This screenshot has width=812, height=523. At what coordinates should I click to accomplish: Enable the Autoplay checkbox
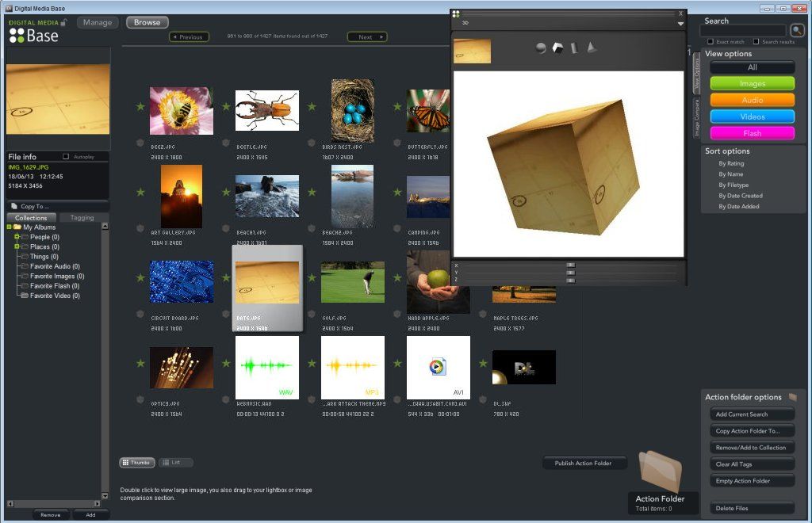pyautogui.click(x=66, y=157)
